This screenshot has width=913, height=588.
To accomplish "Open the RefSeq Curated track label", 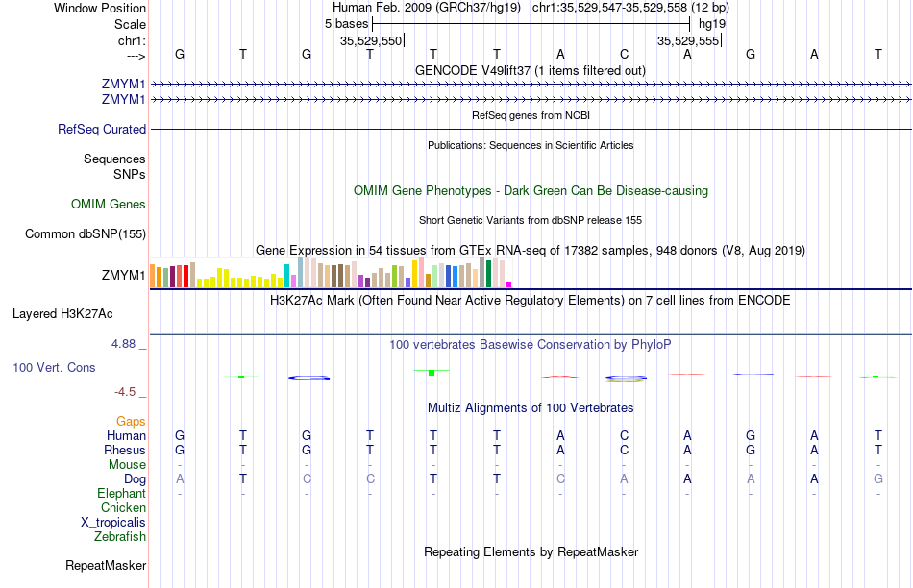I will [102, 130].
